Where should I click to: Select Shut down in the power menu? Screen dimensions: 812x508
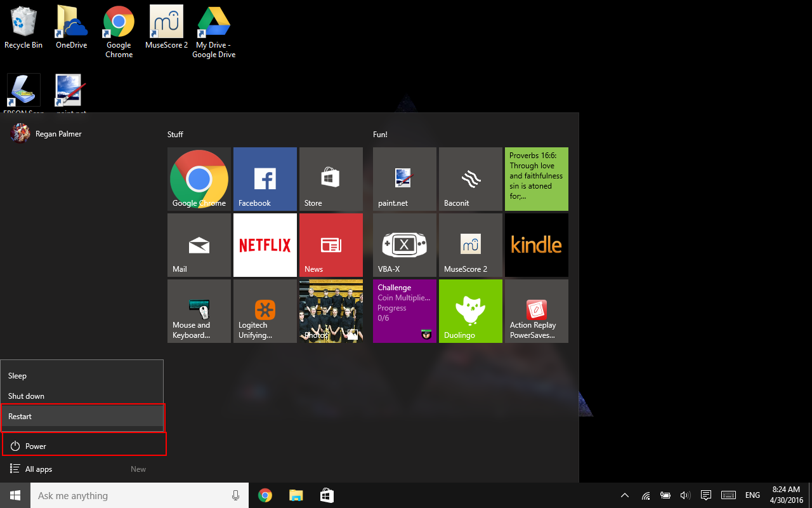coord(82,396)
